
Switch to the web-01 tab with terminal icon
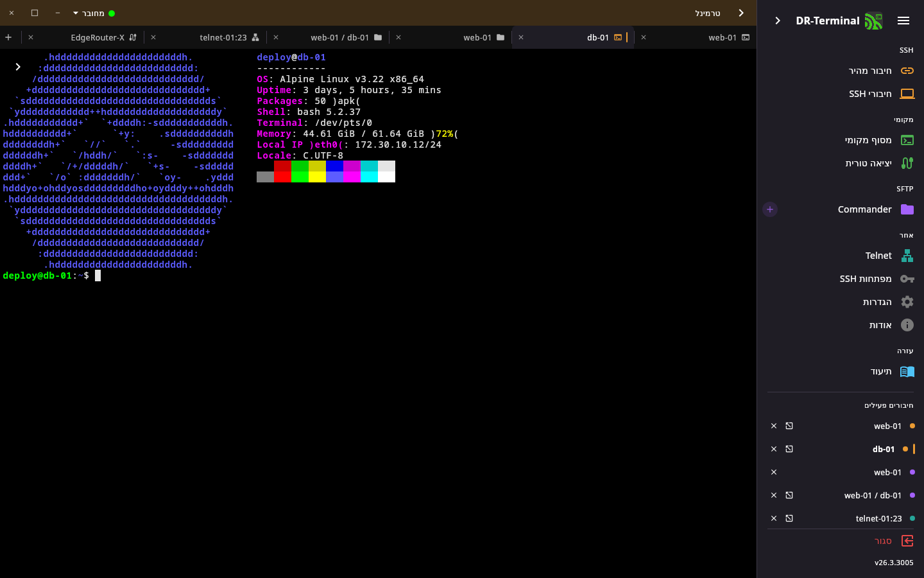coord(696,37)
